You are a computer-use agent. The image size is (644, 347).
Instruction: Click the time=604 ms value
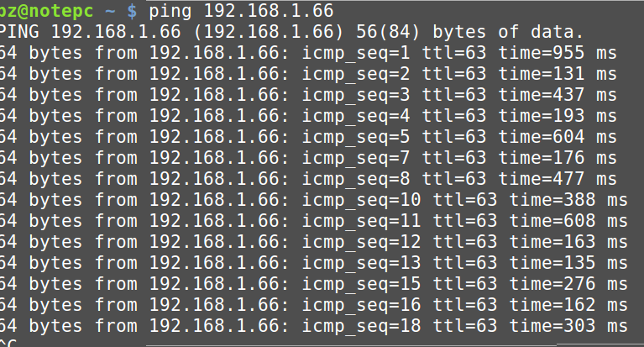[x=558, y=137]
